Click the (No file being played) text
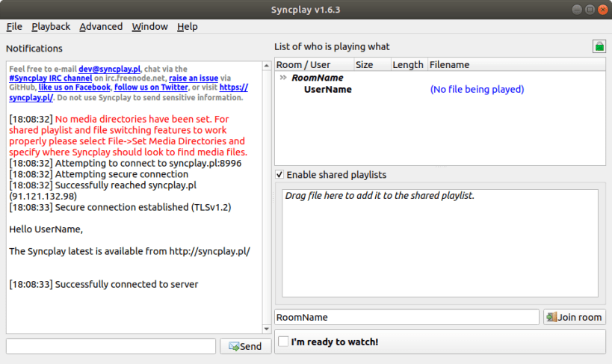The image size is (612, 364). (x=477, y=90)
